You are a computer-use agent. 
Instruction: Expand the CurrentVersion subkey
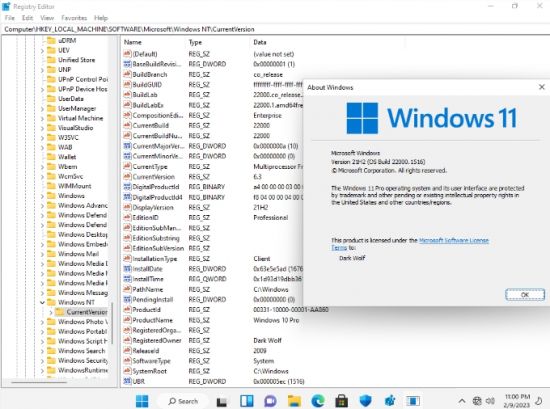pos(51,312)
